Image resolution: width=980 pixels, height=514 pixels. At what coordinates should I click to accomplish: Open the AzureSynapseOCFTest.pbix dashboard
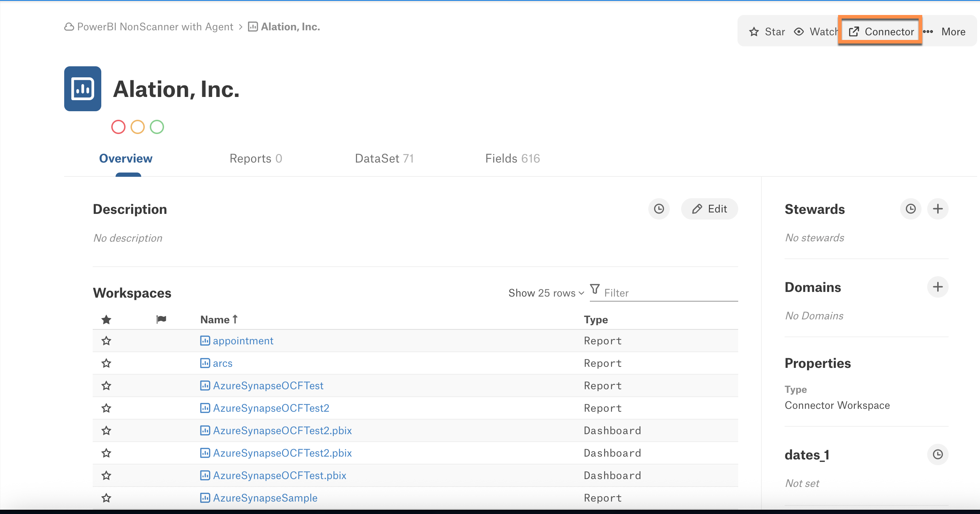280,475
